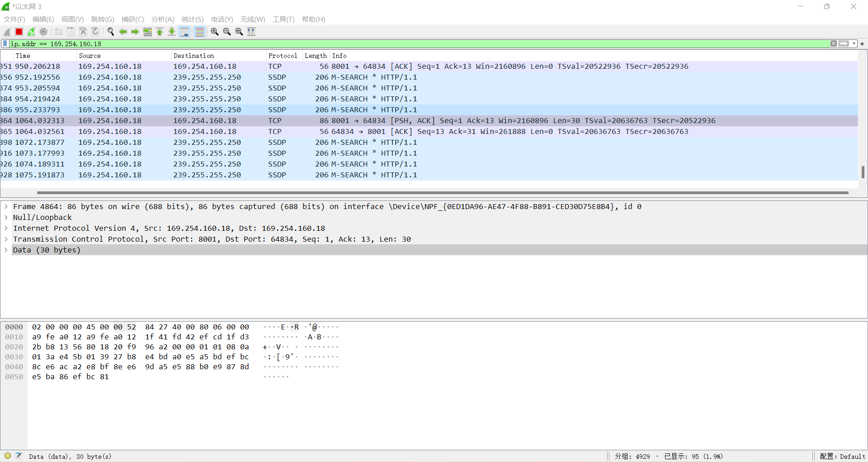Open the 文件(F) menu
The image size is (868, 462).
14,19
